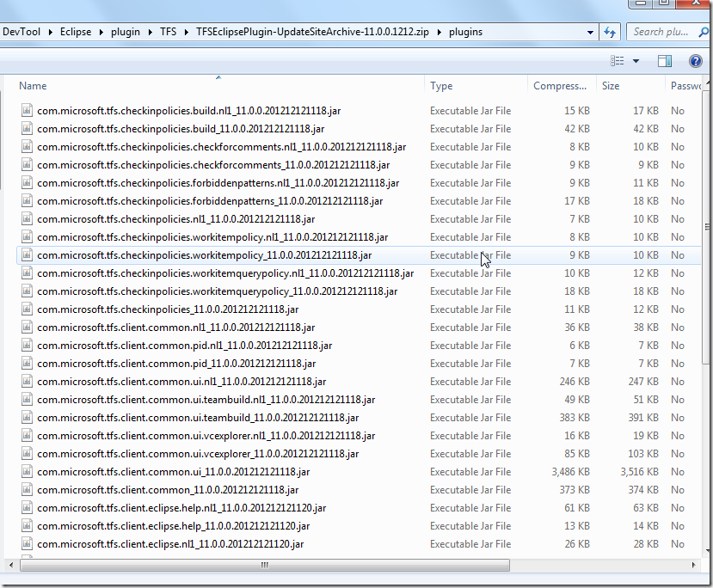Select plugin folder in the breadcrumb
The width and height of the screenshot is (713, 588).
click(x=126, y=32)
